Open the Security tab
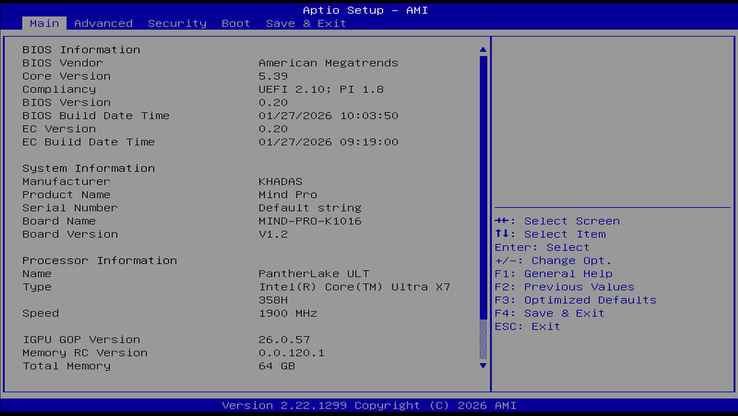Viewport: 738px width, 416px height. tap(177, 23)
